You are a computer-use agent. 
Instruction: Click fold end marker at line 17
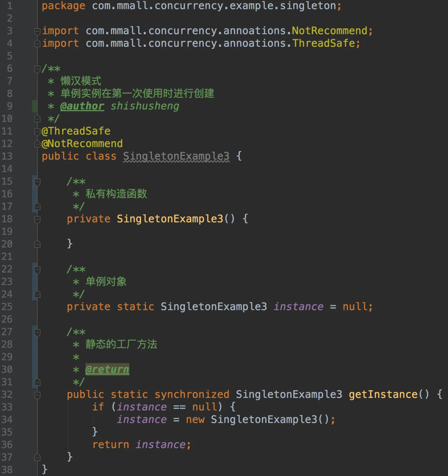(37, 207)
